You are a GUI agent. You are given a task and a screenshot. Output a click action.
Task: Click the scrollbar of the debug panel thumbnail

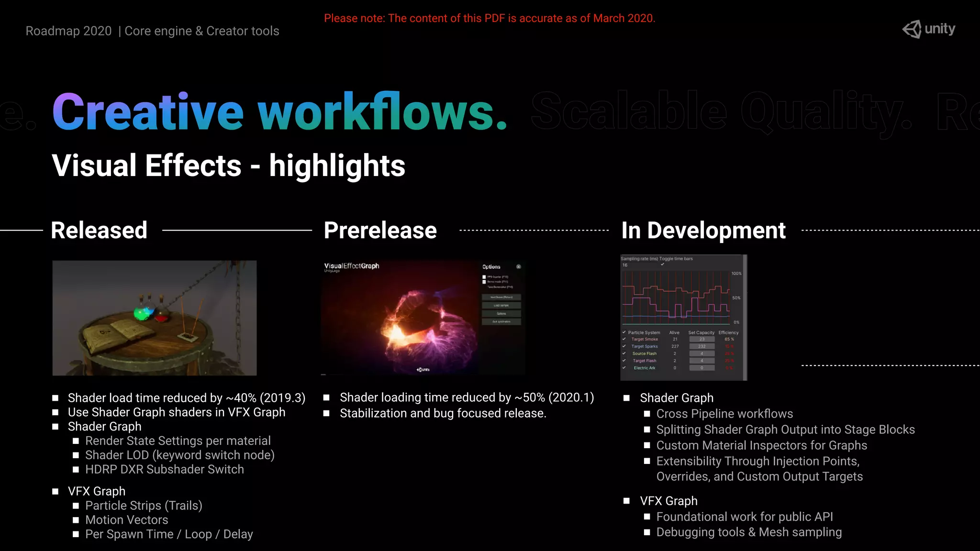[745, 318]
